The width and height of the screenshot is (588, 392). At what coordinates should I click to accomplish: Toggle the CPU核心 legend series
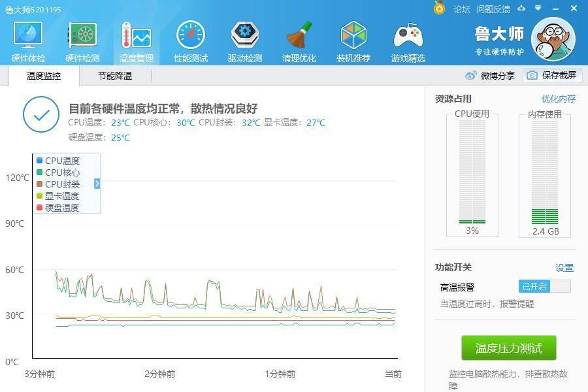tap(58, 172)
